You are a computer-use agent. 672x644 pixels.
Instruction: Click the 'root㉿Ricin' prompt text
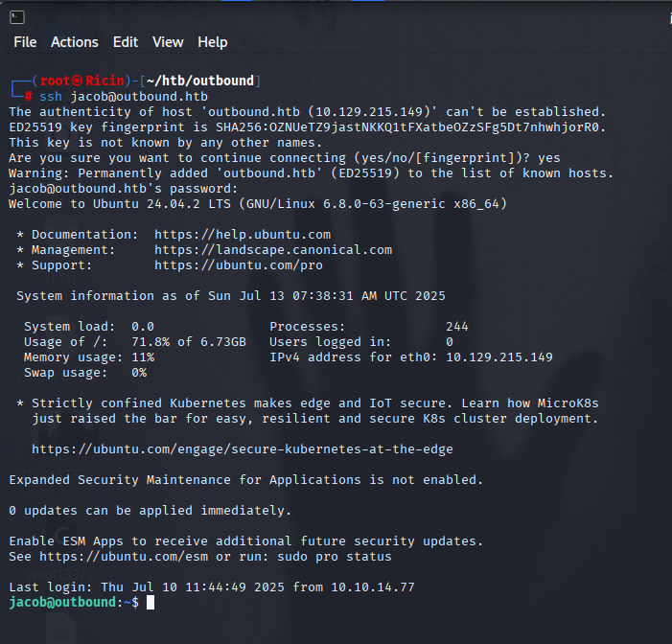(81, 80)
